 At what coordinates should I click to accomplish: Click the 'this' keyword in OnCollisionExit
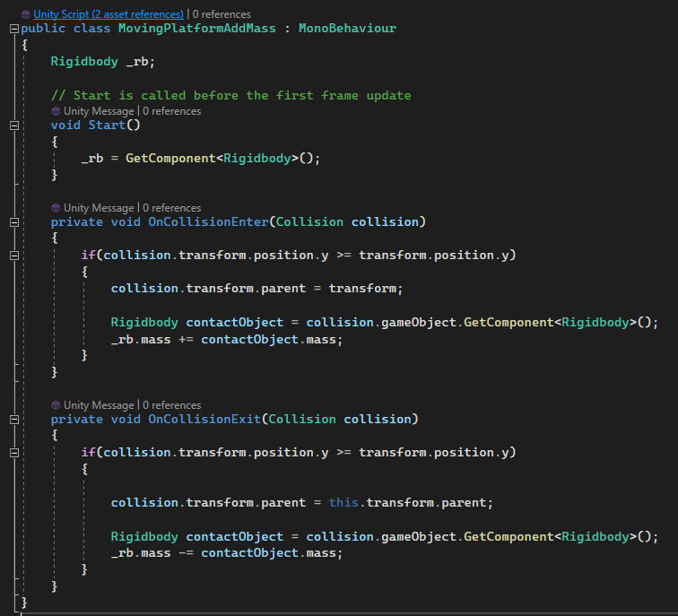343,502
